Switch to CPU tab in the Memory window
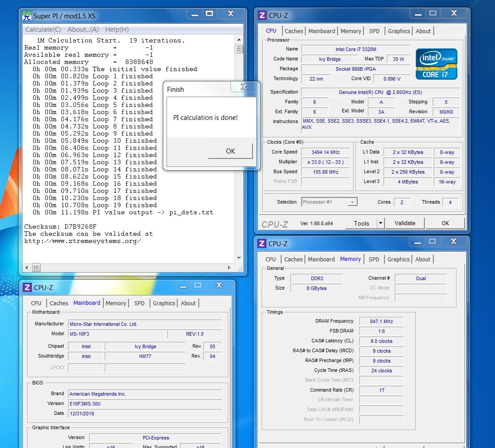This screenshot has width=495, height=448. pos(270,259)
